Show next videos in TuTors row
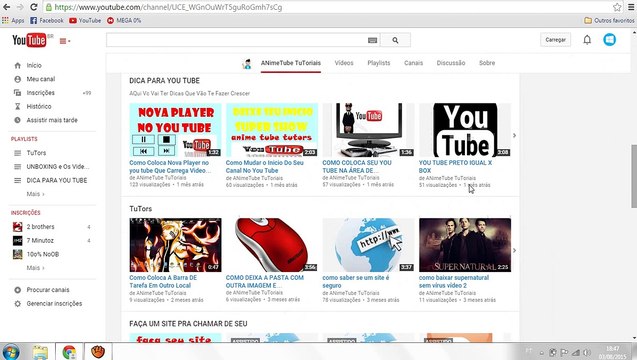 tap(514, 250)
